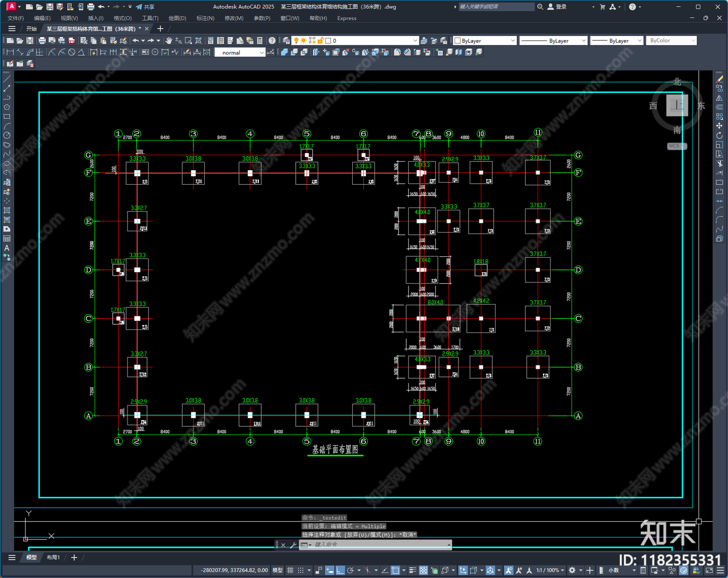Select the Rotate tool in right toolbar
Viewport: 728px width, 578px height.
(x=719, y=135)
